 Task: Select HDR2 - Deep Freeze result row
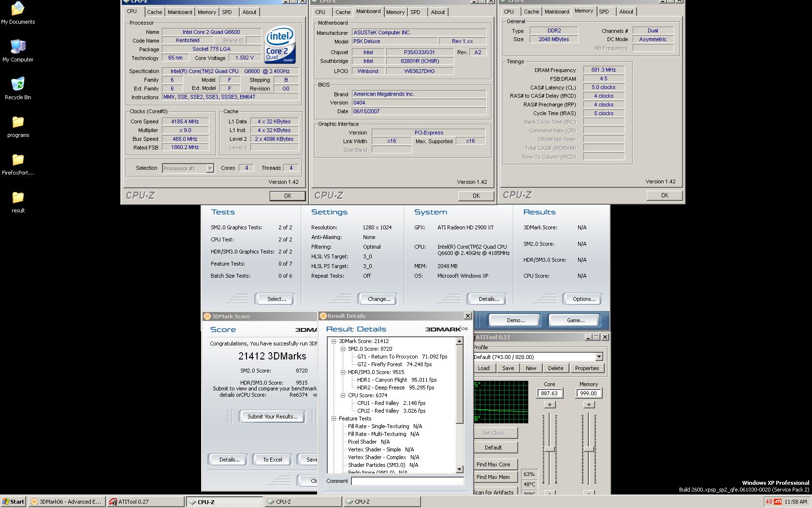[395, 388]
